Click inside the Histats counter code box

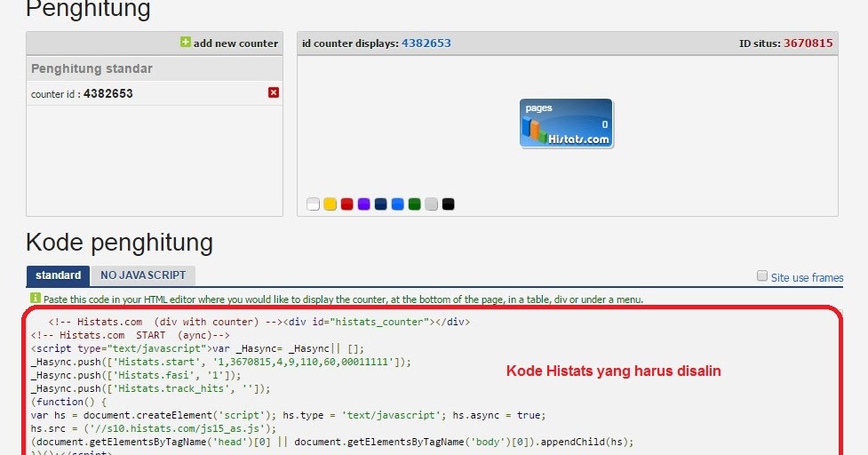tap(432, 382)
